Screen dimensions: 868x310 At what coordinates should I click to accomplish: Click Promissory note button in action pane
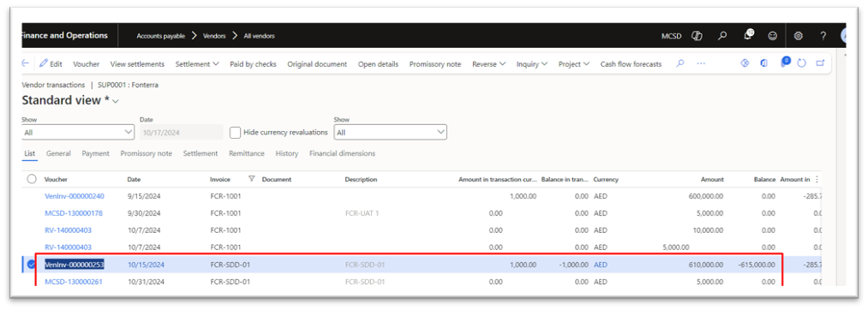click(x=435, y=64)
